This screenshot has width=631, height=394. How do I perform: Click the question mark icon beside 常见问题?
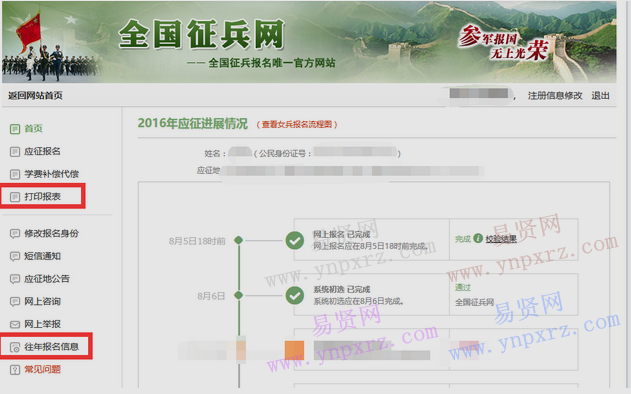click(15, 370)
